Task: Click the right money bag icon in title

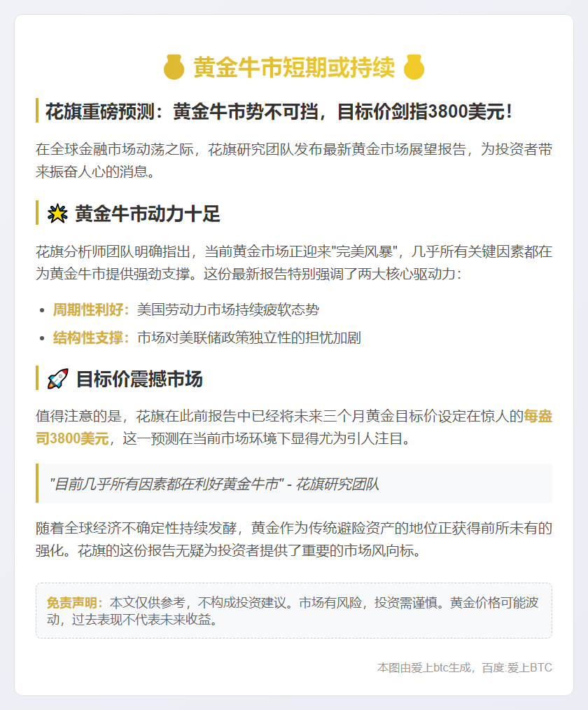Action: pyautogui.click(x=414, y=67)
